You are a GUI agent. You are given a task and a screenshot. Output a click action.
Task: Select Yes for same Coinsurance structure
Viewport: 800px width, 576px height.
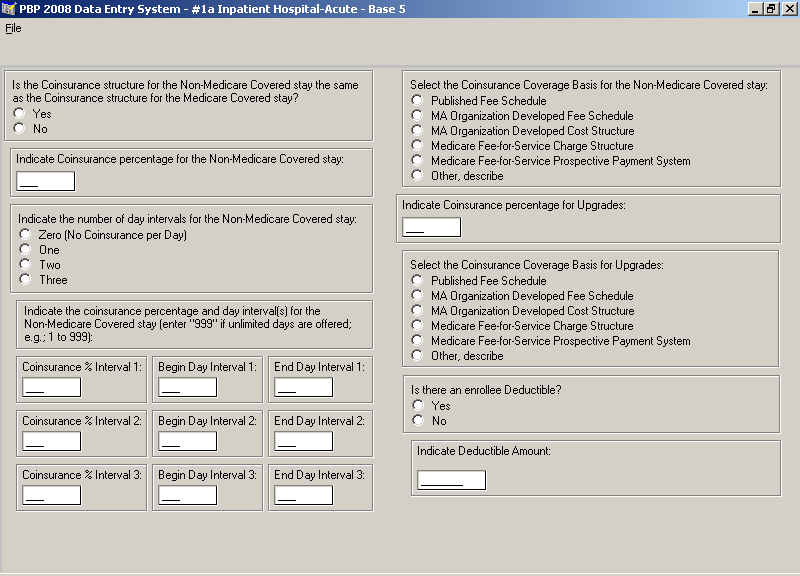(x=19, y=113)
